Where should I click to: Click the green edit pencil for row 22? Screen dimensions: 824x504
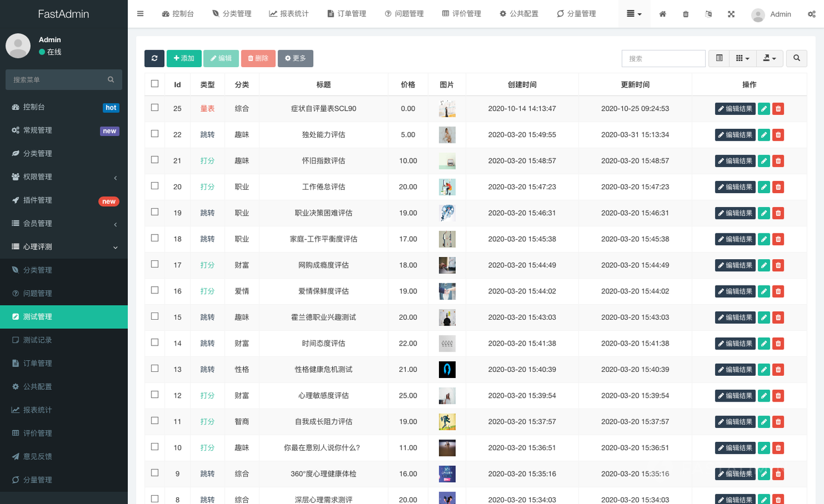763,135
